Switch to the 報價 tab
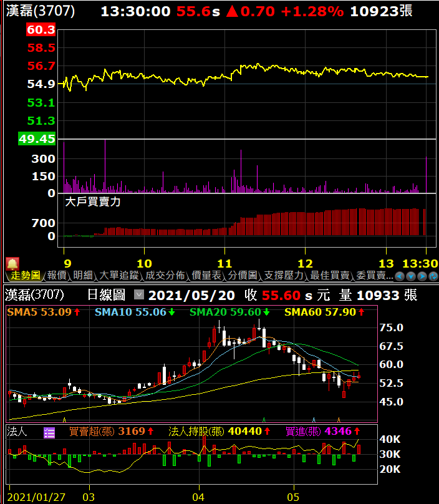The width and height of the screenshot is (439, 504). (x=57, y=275)
